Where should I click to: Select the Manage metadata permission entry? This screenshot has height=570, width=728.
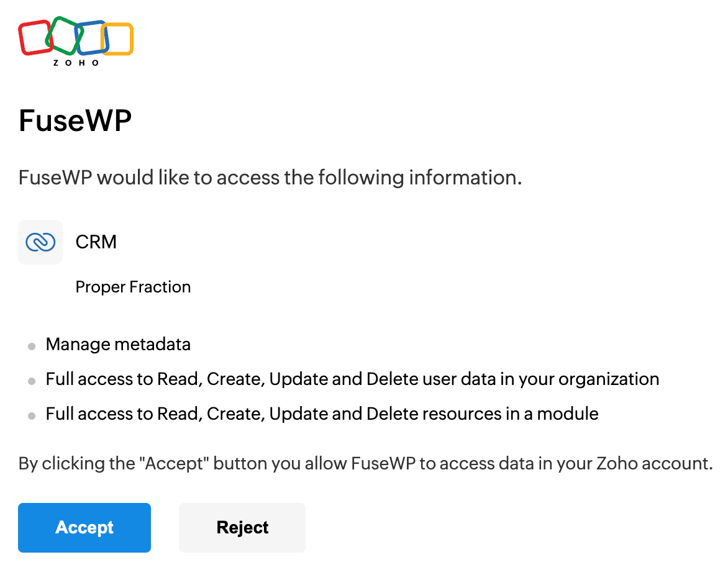118,344
